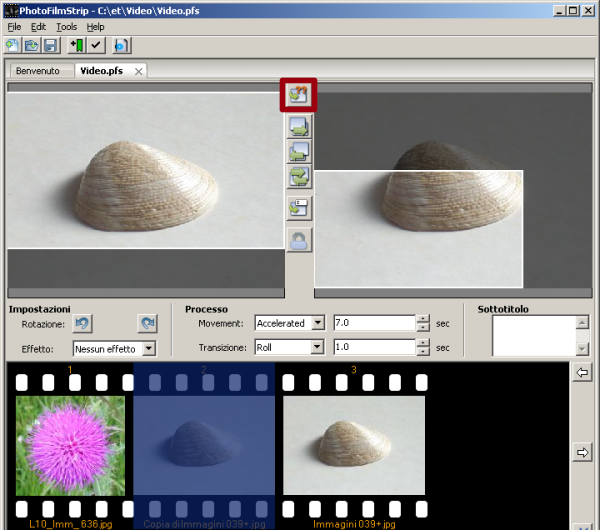This screenshot has width=600, height=530.
Task: Click the open project folder icon
Action: click(x=31, y=46)
